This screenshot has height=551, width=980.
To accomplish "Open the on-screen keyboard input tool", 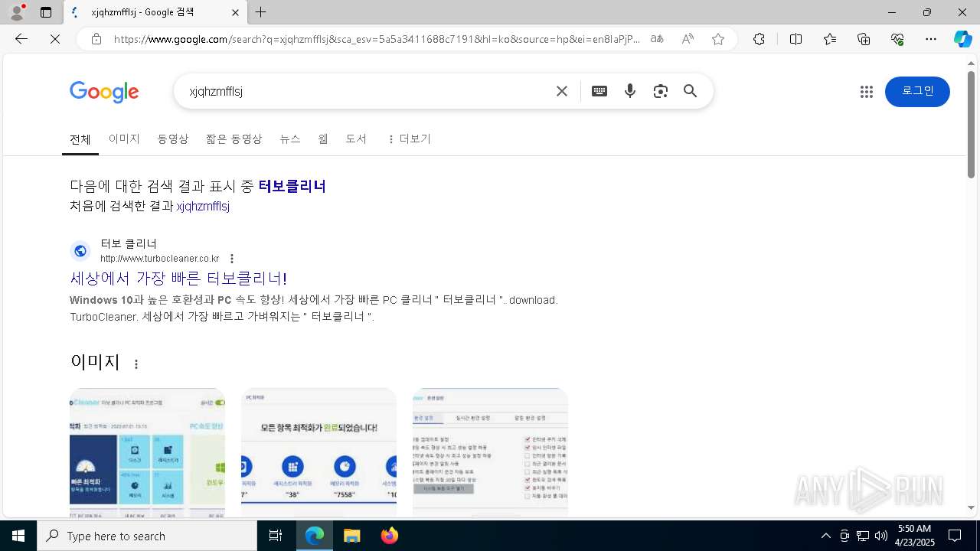I will (599, 91).
